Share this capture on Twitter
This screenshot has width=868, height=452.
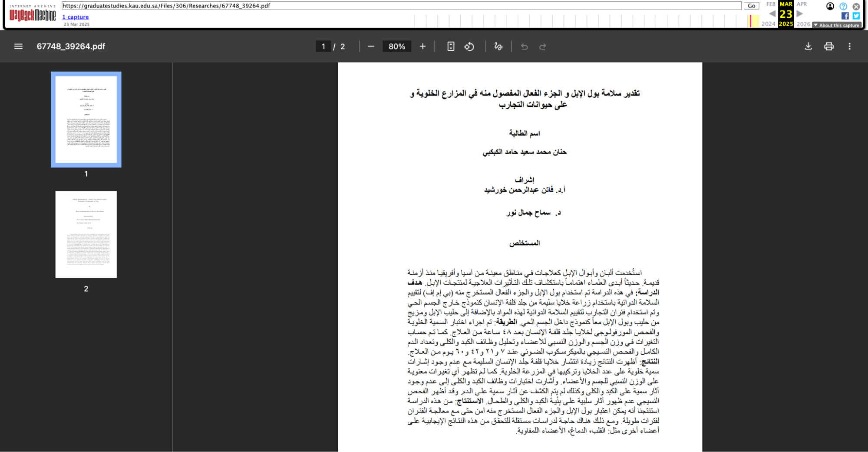tap(856, 16)
